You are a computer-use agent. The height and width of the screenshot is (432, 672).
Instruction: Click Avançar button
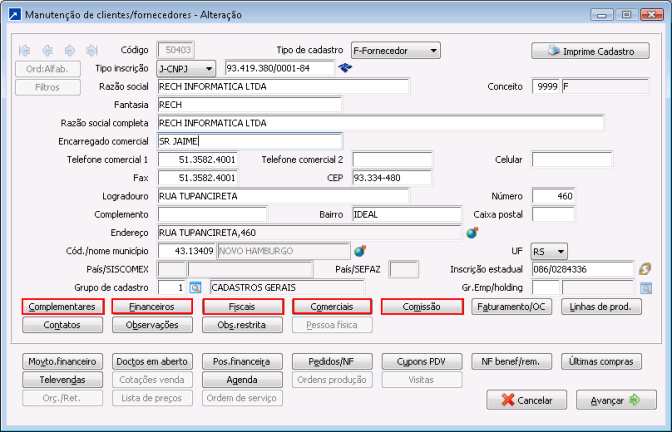click(616, 400)
